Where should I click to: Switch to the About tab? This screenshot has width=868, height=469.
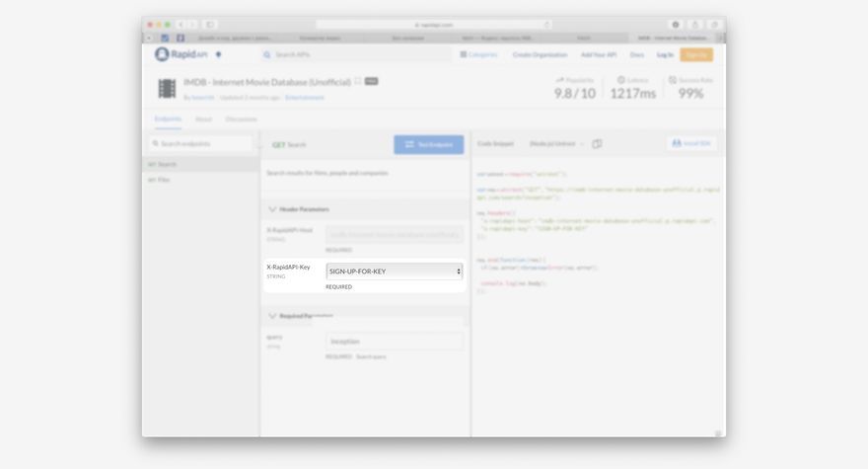pos(204,119)
